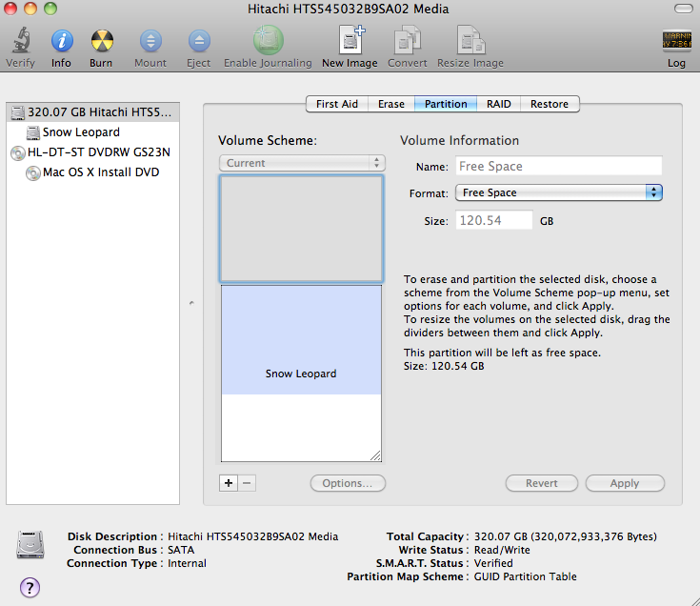Click the 'Hitachi HTS545032B9SA02 Media' disk description
The height and width of the screenshot is (606, 700).
[252, 536]
